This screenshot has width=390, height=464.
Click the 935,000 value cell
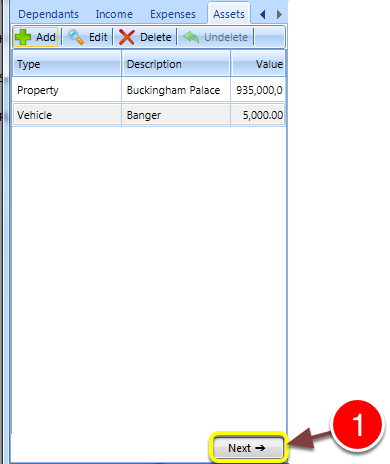pos(258,90)
